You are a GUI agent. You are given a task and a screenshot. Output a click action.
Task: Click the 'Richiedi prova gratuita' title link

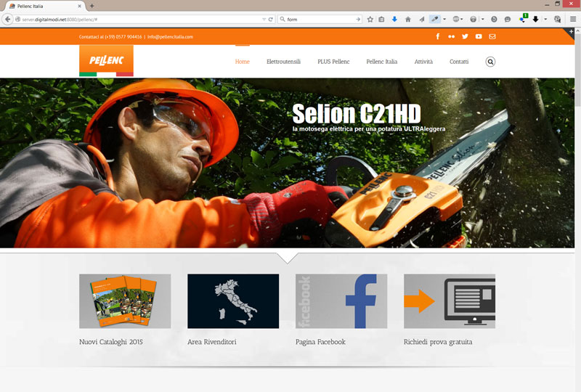click(438, 342)
